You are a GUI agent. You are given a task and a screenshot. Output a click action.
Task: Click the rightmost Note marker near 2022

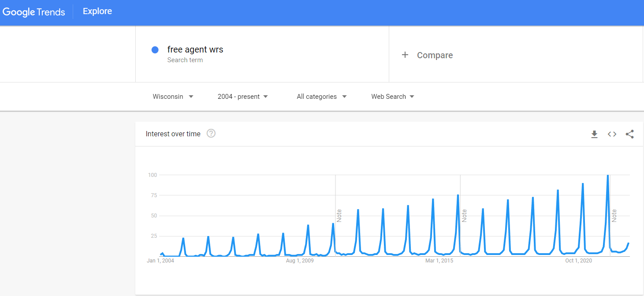[x=614, y=215]
